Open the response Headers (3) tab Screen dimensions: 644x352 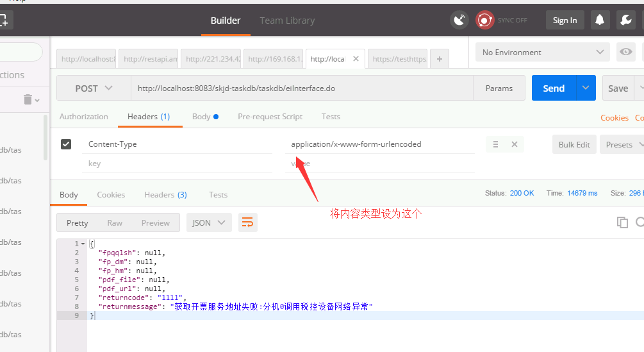165,195
